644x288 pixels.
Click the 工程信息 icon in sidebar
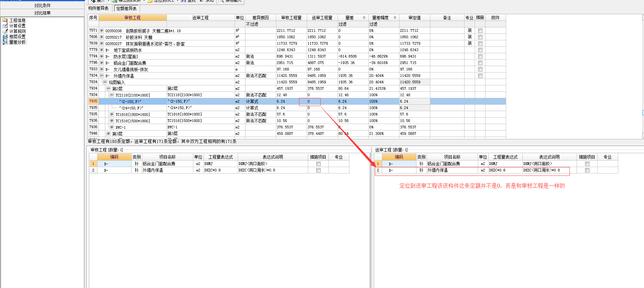5,20
